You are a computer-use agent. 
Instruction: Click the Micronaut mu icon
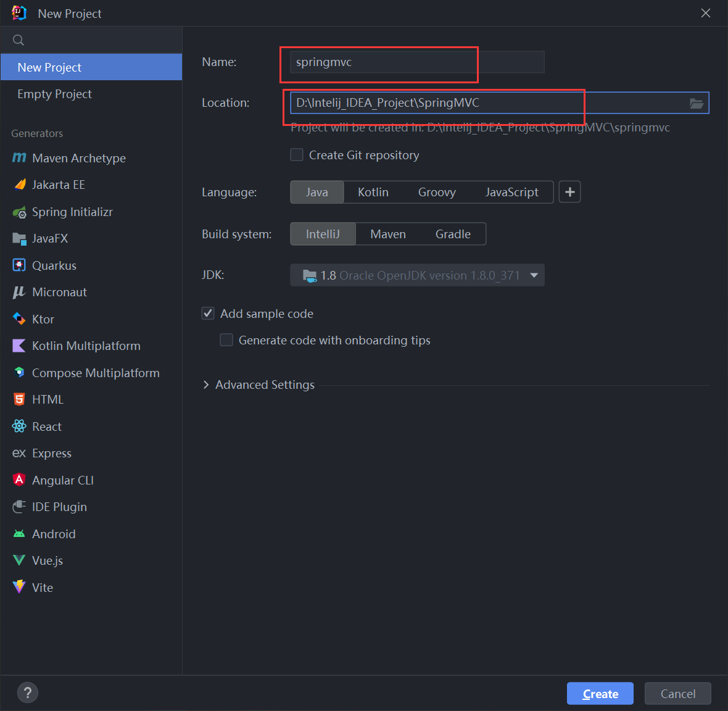coord(19,292)
